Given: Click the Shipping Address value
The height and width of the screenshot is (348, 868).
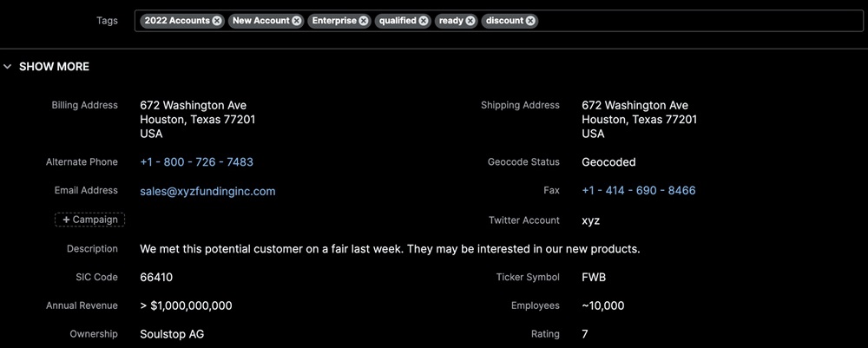Looking at the screenshot, I should coord(639,120).
